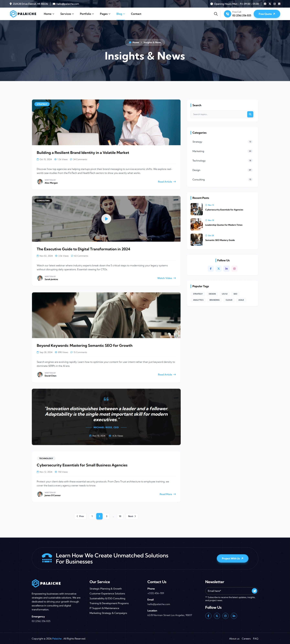290x644 pixels.
Task: Click the Free Quote button
Action: (x=267, y=14)
